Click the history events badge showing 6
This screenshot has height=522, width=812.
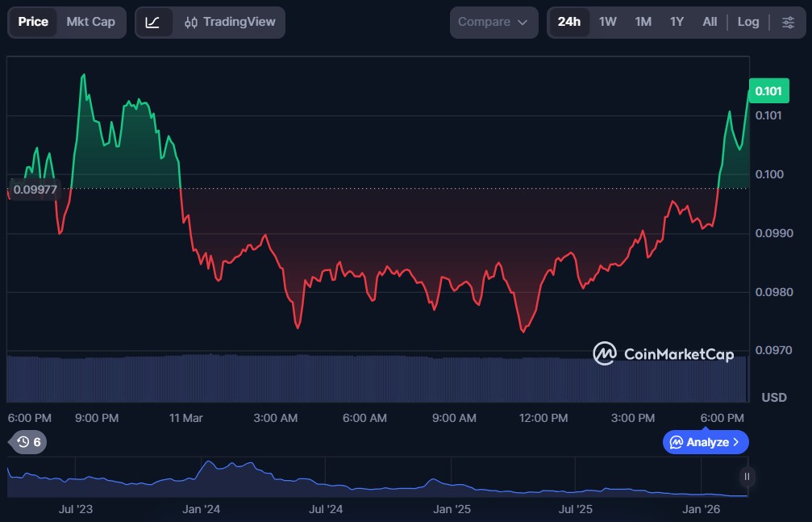[x=28, y=442]
